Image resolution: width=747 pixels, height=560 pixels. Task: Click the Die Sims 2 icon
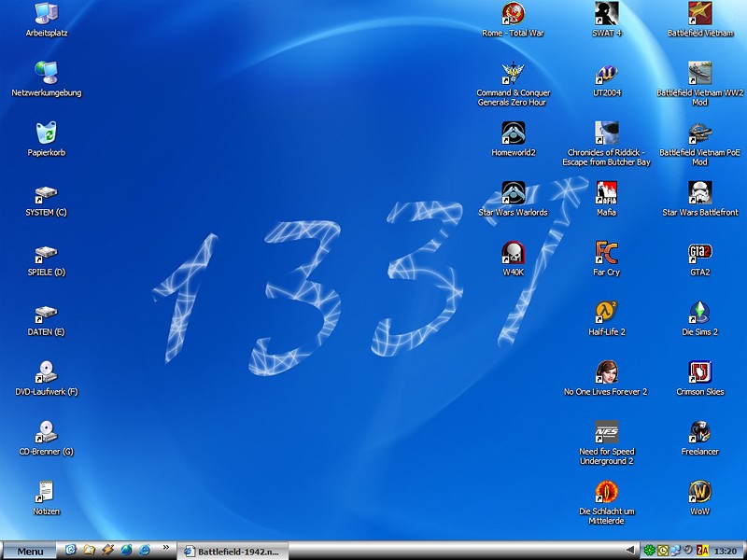pyautogui.click(x=699, y=312)
